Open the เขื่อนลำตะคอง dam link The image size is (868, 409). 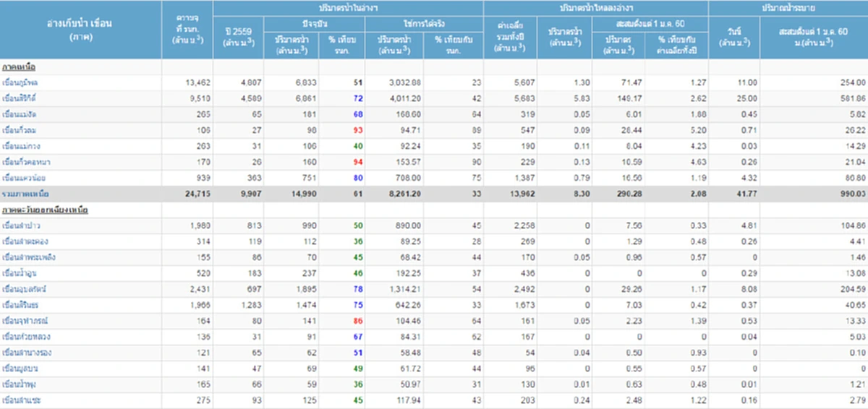[x=26, y=241]
